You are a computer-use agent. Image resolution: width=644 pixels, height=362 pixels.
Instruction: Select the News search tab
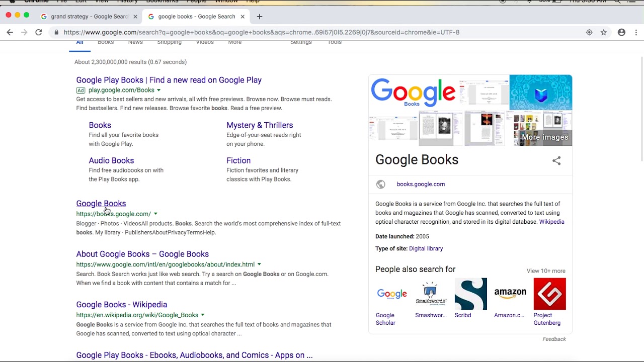(x=135, y=42)
